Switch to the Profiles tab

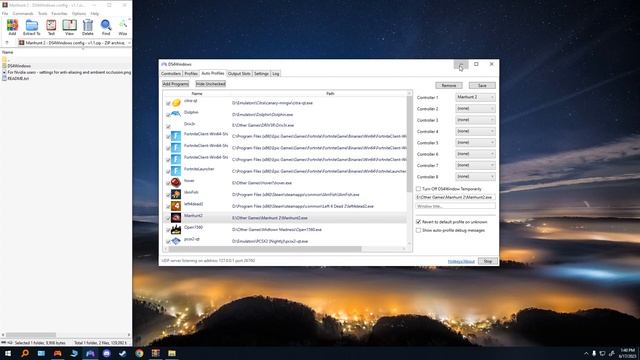coord(191,73)
